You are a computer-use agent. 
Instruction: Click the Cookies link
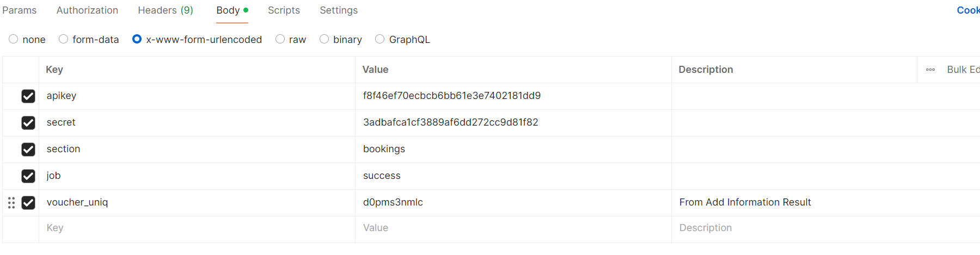pos(968,10)
